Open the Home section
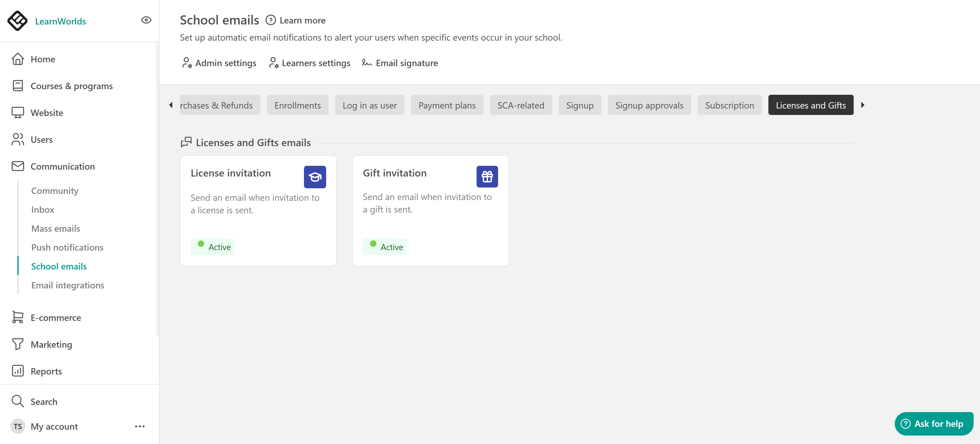 [43, 59]
